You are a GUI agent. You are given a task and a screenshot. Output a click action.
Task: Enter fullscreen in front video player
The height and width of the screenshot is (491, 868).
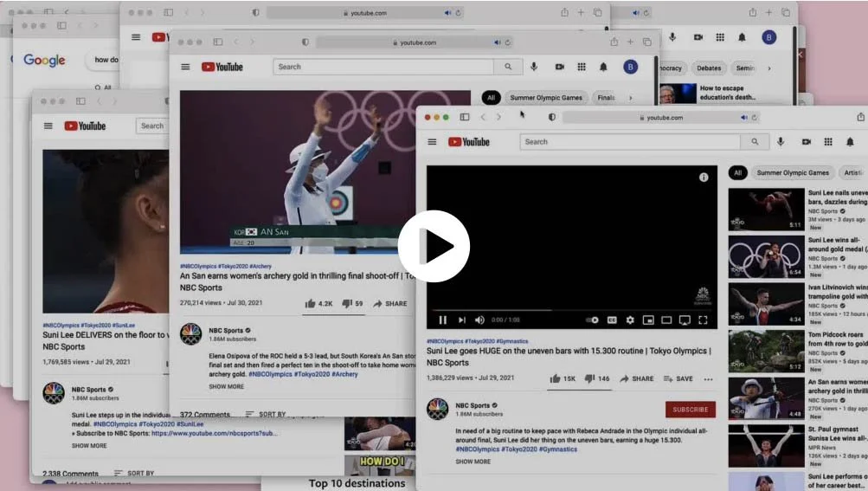703,320
